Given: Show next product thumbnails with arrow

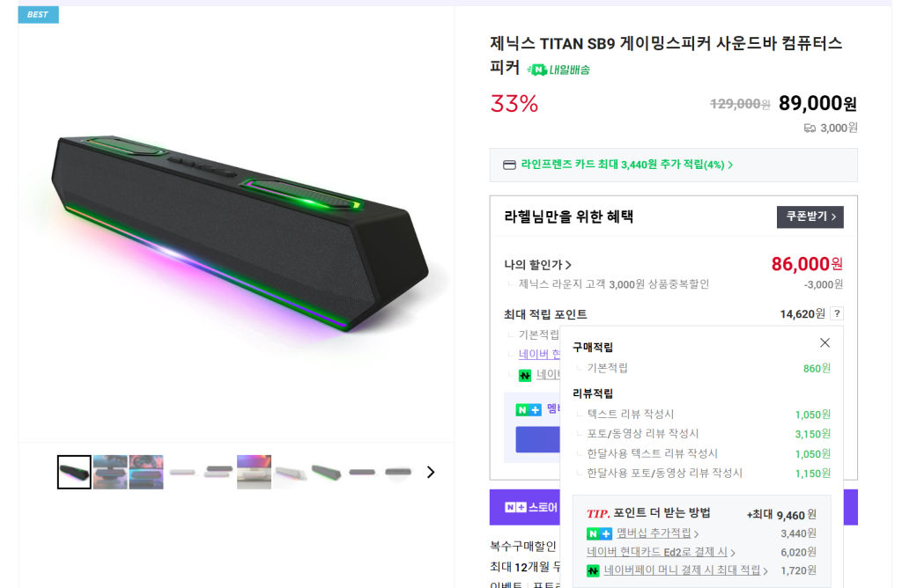Looking at the screenshot, I should tap(431, 472).
